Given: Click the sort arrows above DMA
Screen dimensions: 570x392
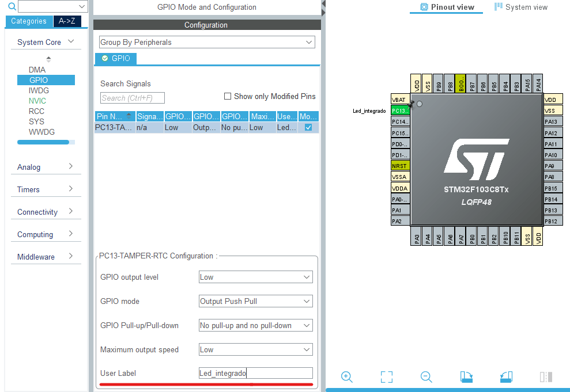Looking at the screenshot, I should (48, 59).
